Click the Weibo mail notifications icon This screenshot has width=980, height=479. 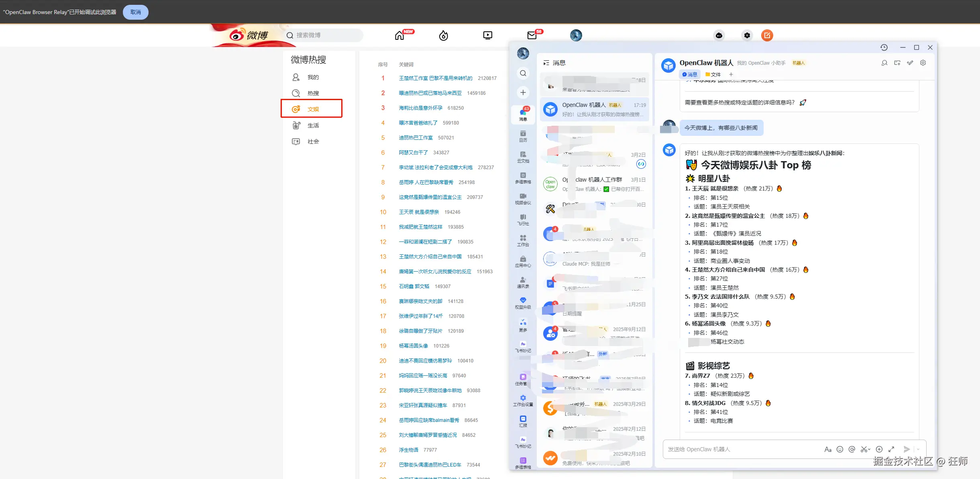(532, 35)
